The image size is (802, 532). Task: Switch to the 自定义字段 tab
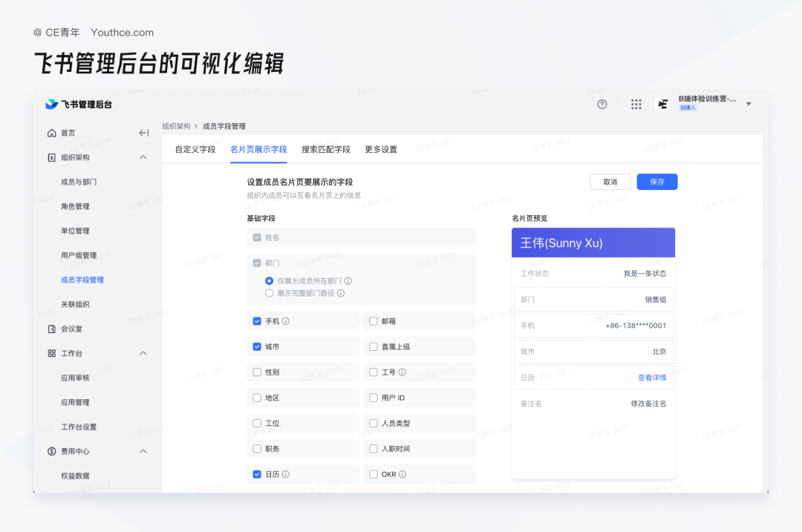[195, 149]
